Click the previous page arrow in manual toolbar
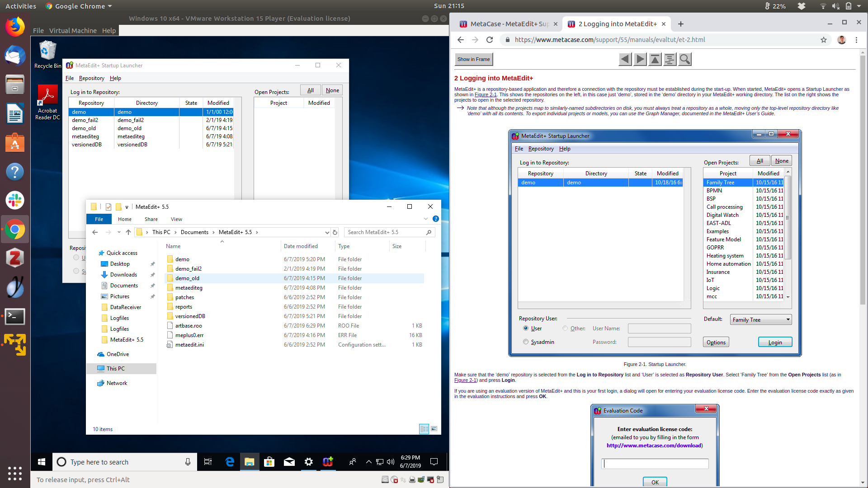 click(x=625, y=59)
